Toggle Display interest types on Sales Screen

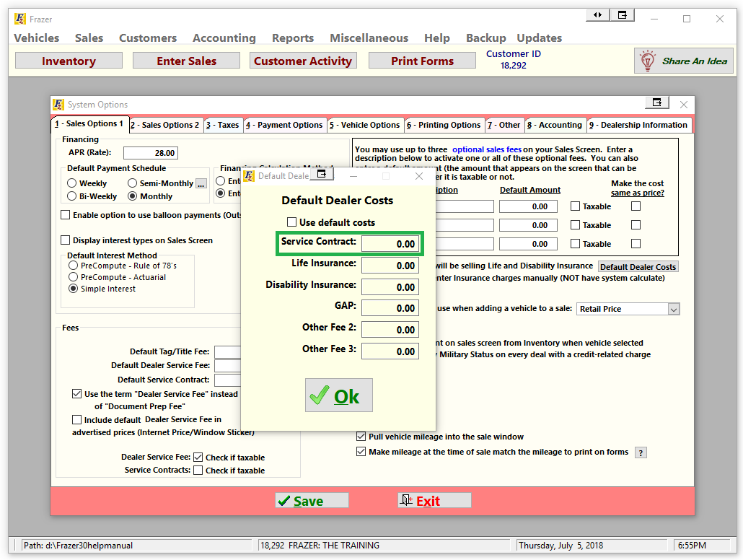pos(66,240)
